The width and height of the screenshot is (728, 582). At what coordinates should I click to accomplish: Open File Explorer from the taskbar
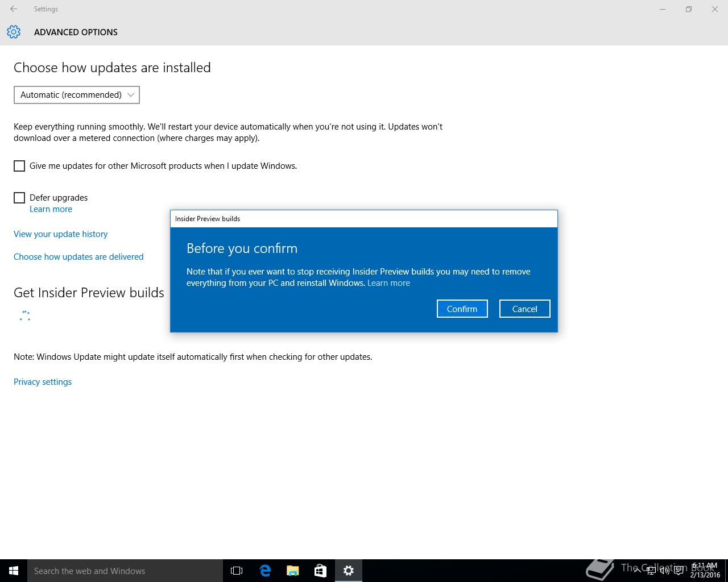pos(293,571)
